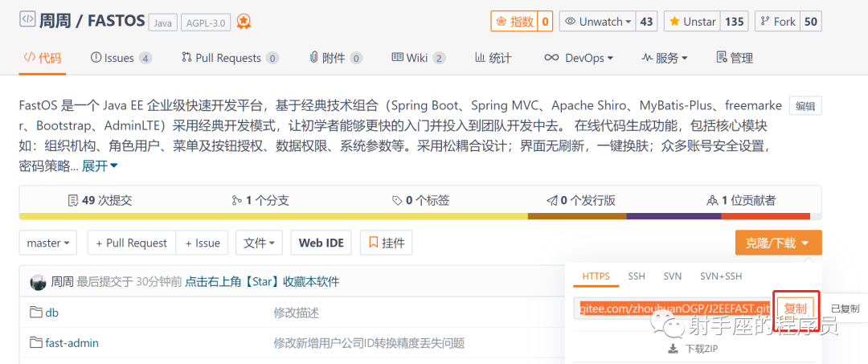Click the yellow segment of language bar
868x364 pixels.
tap(273, 216)
